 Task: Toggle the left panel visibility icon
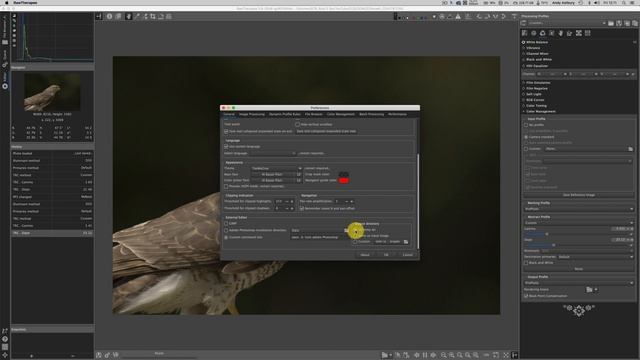pos(99,16)
